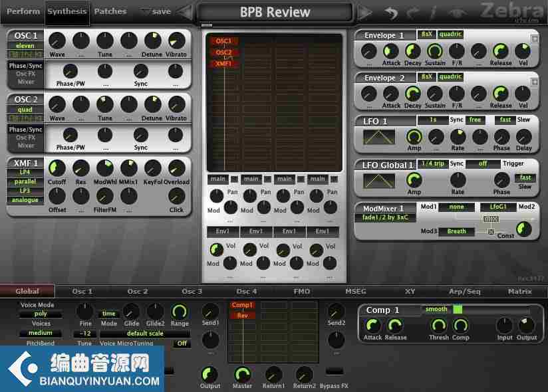Go to the previous preset arrow
Screen dimensions: 548x392
(x=186, y=12)
